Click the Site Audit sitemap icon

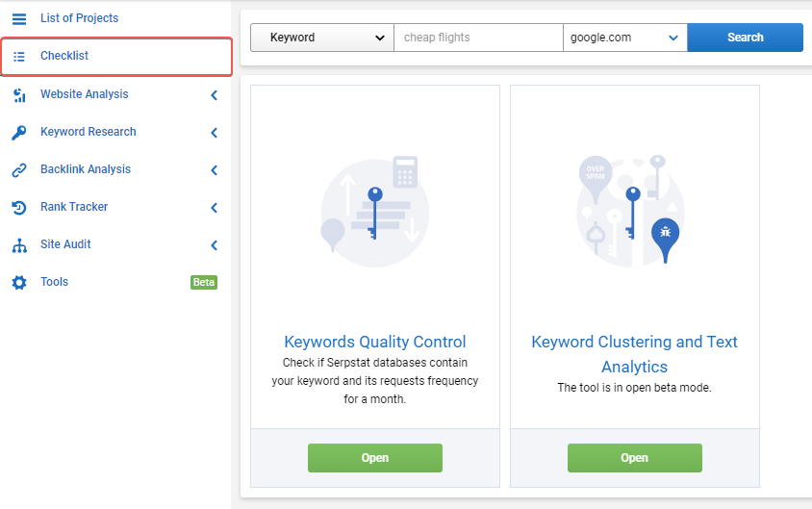coord(19,245)
